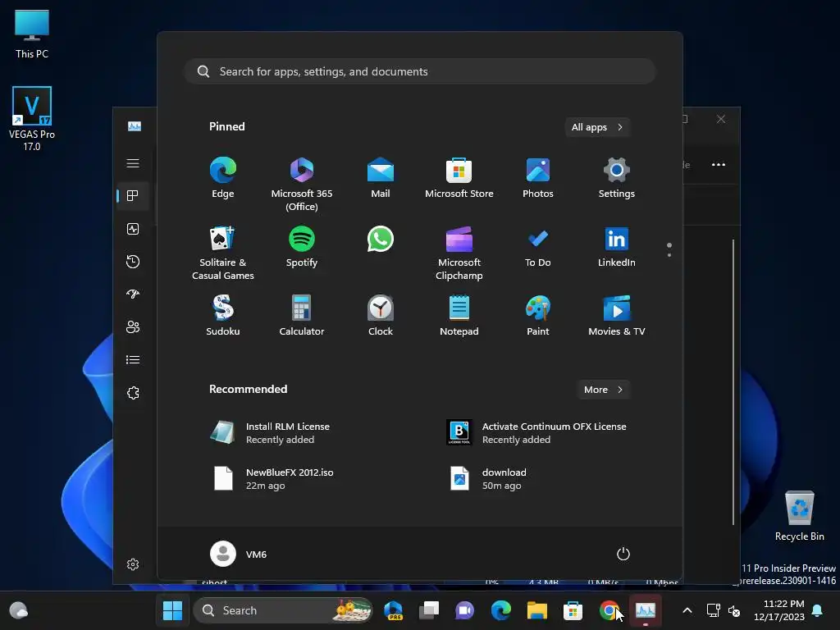Select This PC desktop icon
Image resolution: width=840 pixels, height=630 pixels.
(x=32, y=34)
